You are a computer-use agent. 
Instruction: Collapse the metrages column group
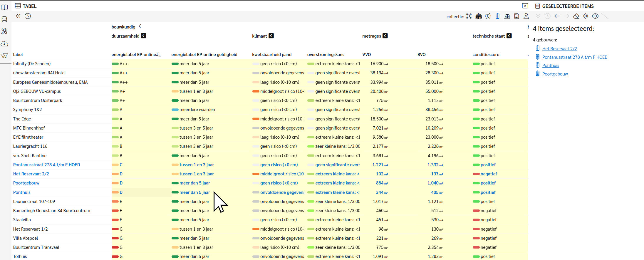[x=385, y=36]
